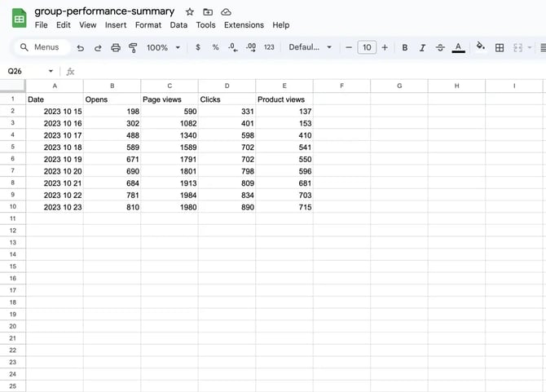
Task: Print the spreadsheet via printer icon
Action: pyautogui.click(x=116, y=48)
